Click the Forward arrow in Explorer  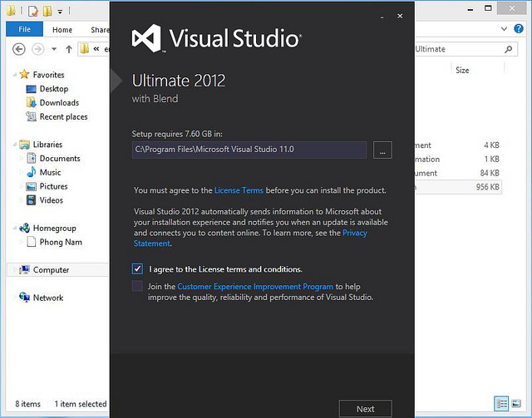pos(38,50)
